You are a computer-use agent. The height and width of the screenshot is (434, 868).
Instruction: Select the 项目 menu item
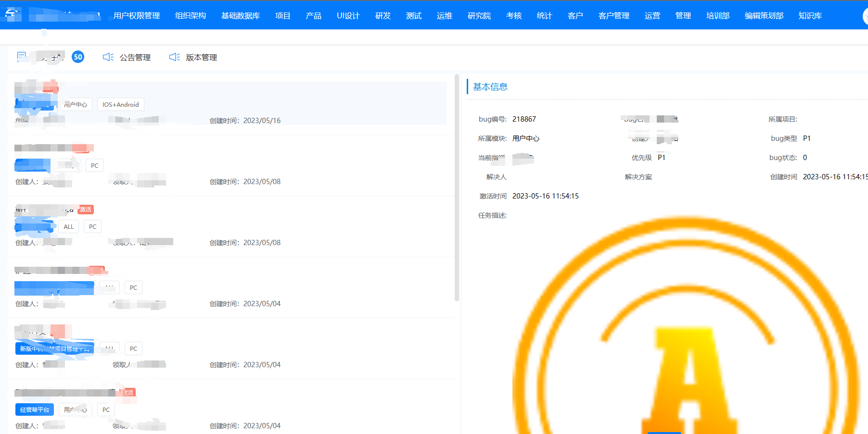[x=283, y=16]
